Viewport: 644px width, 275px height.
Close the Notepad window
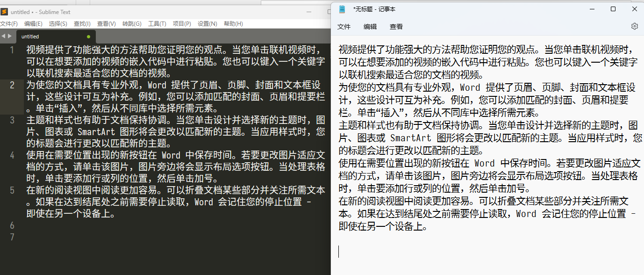pos(634,9)
